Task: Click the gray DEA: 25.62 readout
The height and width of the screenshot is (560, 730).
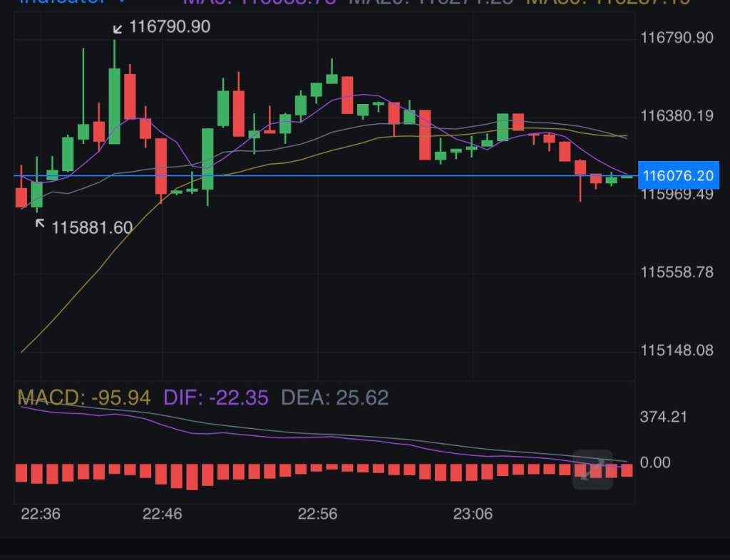Action: [x=335, y=398]
